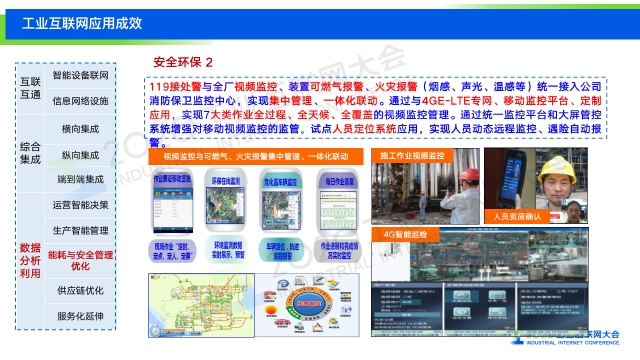Open the 人员资质确认 worker photo
Image resolution: width=640 pixels, height=360 pixels.
click(x=536, y=186)
